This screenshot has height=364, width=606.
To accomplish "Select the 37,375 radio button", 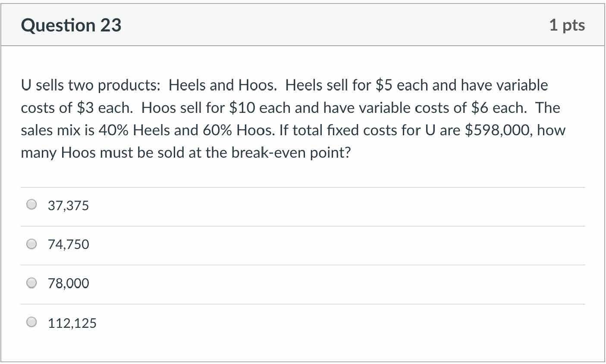I will click(x=31, y=205).
